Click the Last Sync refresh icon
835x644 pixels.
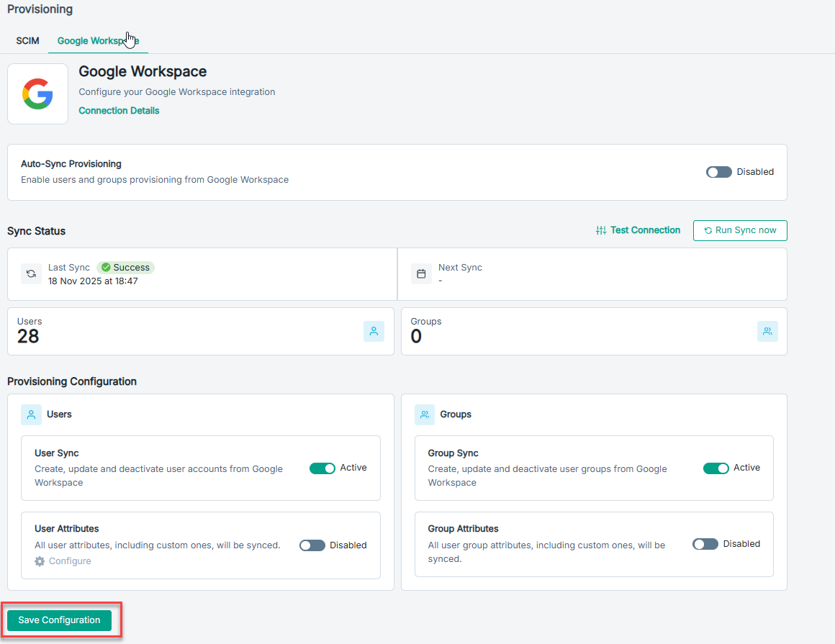coord(31,274)
